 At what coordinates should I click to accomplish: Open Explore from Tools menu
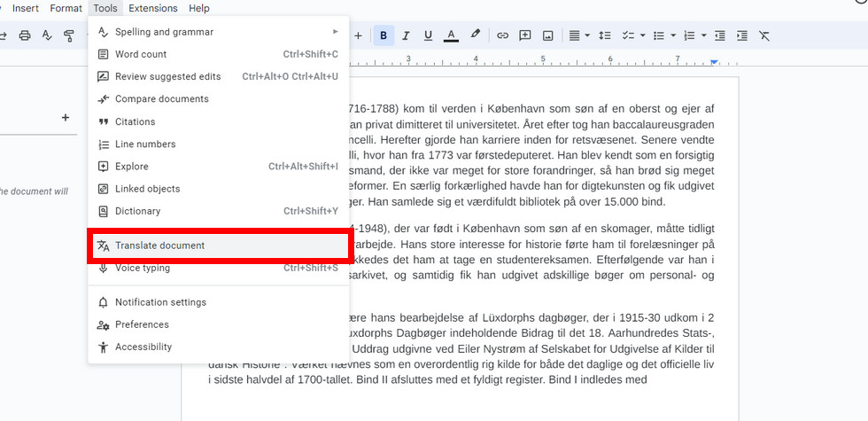coord(219,167)
